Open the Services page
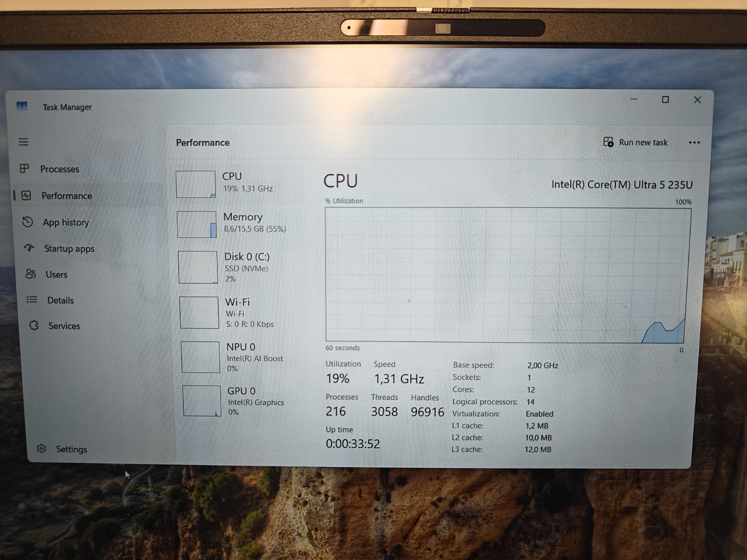 coord(64,326)
